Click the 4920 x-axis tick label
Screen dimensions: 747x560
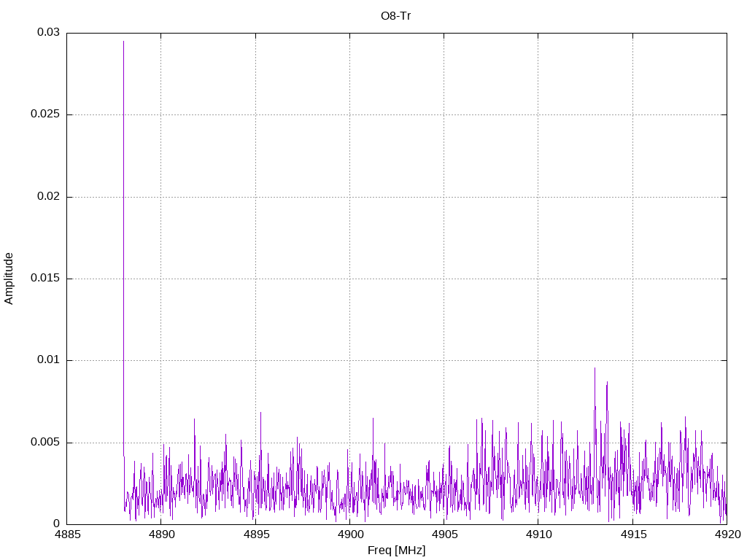click(x=727, y=534)
